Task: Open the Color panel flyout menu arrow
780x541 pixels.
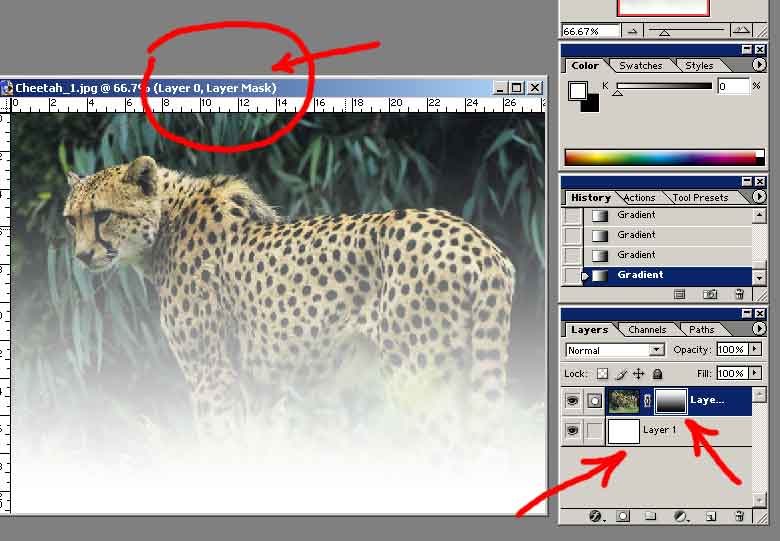Action: [758, 65]
